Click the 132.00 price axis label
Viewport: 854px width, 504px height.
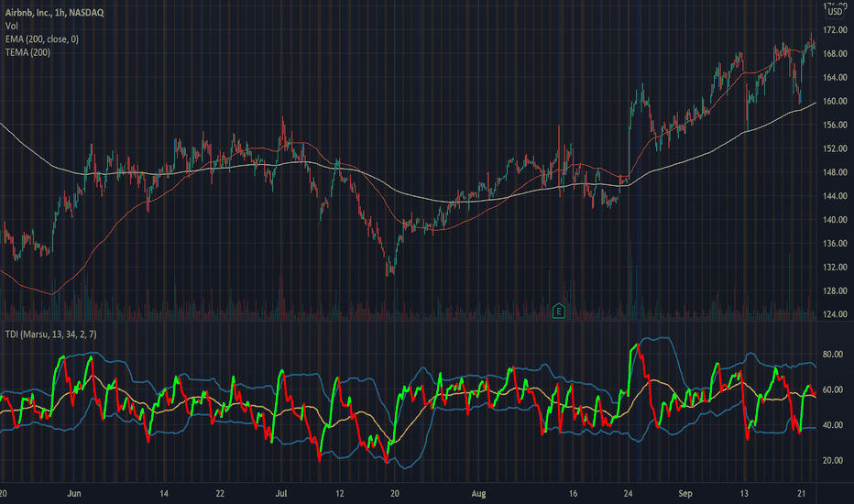click(x=835, y=267)
